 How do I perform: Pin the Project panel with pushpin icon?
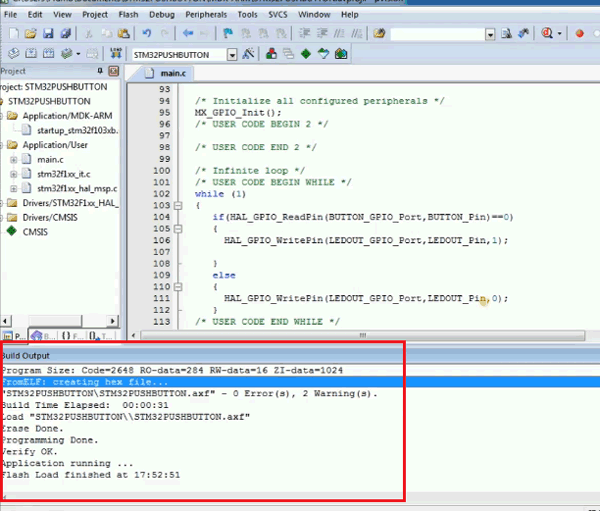[x=97, y=72]
